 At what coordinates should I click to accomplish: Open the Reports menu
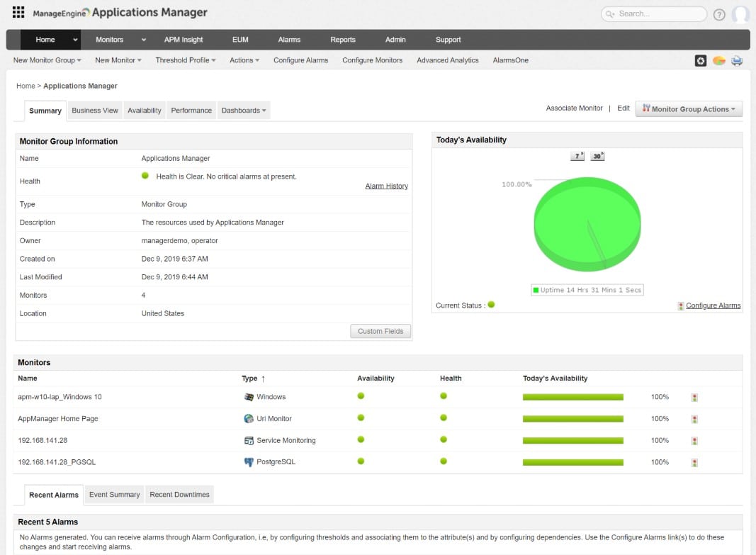point(343,40)
